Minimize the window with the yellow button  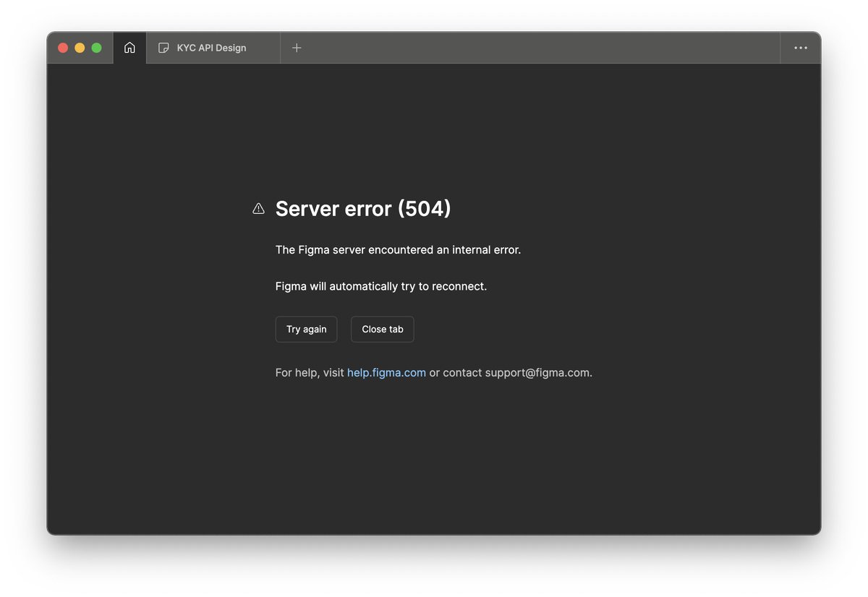[80, 48]
